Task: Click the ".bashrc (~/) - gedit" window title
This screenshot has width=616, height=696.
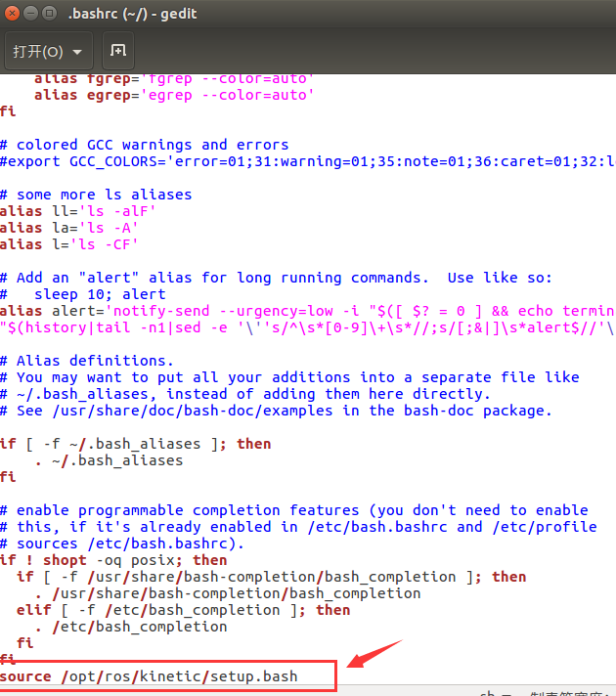Action: [x=132, y=14]
